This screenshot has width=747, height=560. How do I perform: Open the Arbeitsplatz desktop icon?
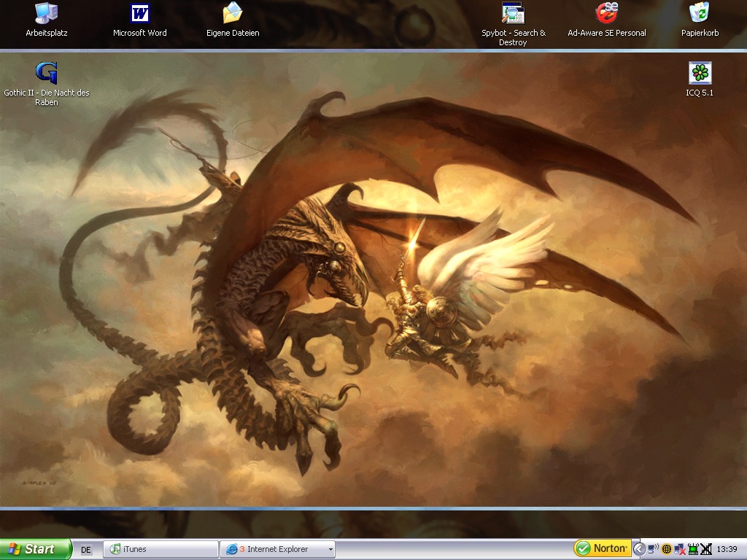click(46, 13)
